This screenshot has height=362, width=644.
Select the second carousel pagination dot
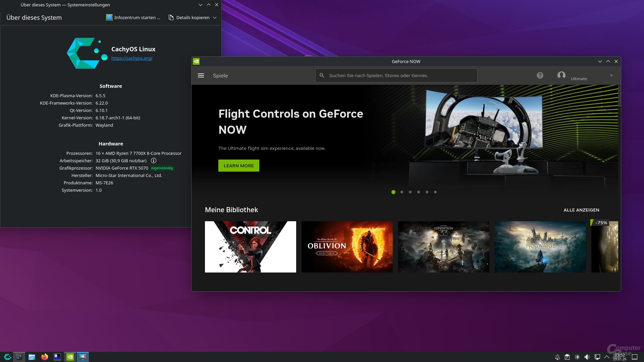(402, 192)
